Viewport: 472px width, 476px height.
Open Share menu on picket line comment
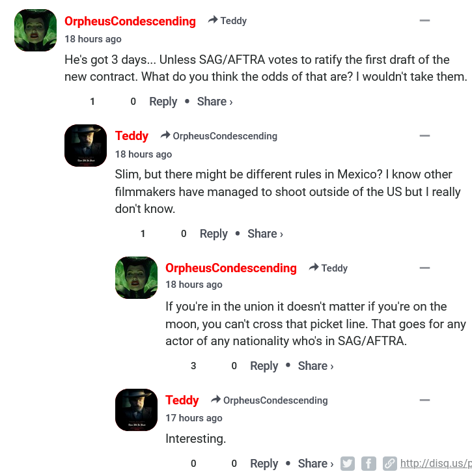click(x=315, y=366)
